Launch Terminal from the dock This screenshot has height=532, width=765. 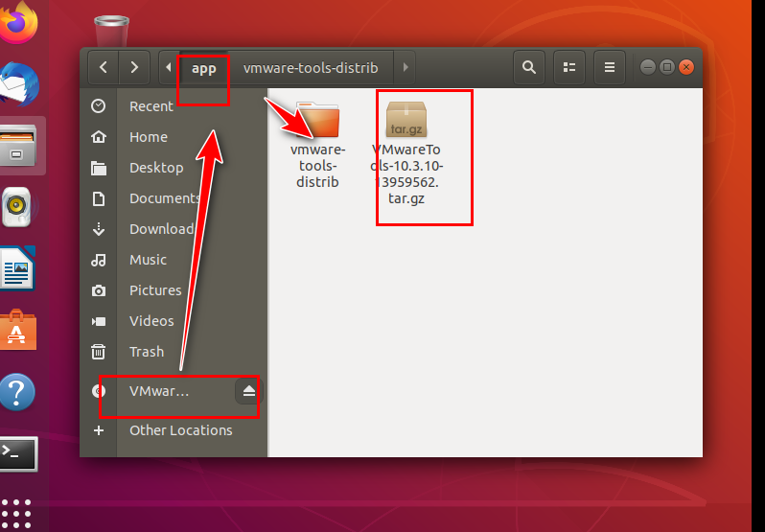(x=18, y=454)
